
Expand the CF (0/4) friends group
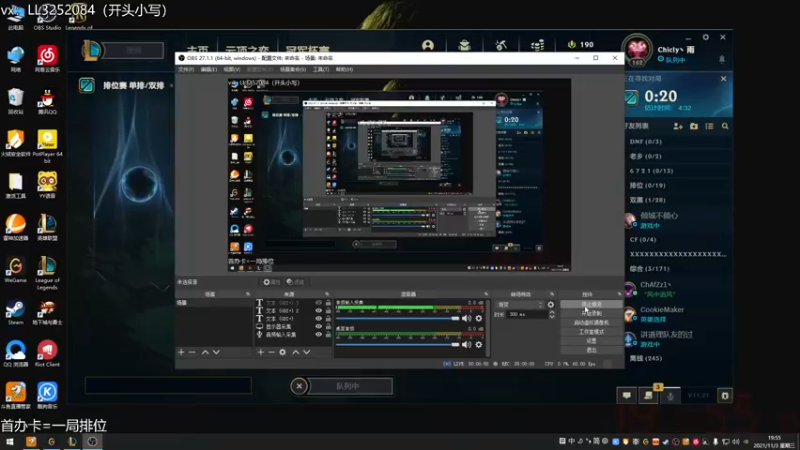pos(643,239)
